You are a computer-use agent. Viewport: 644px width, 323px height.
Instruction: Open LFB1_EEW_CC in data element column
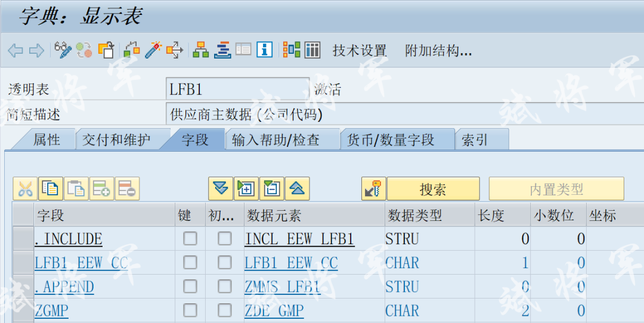coord(291,263)
